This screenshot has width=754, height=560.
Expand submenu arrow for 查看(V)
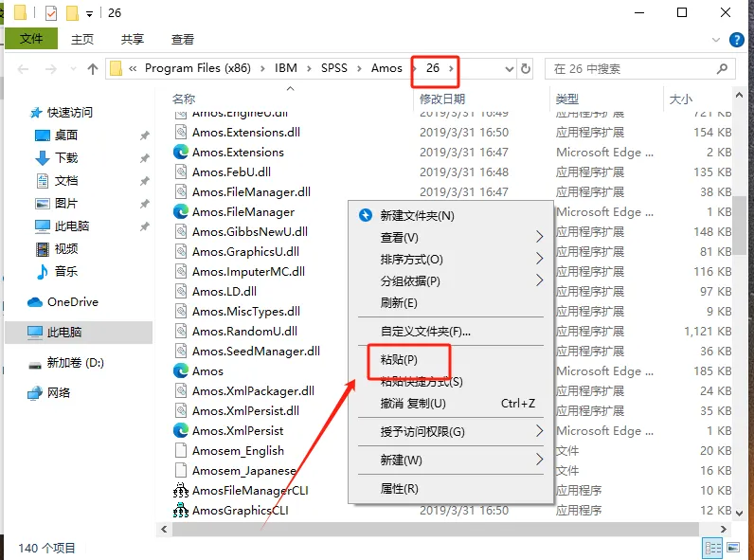click(x=539, y=237)
